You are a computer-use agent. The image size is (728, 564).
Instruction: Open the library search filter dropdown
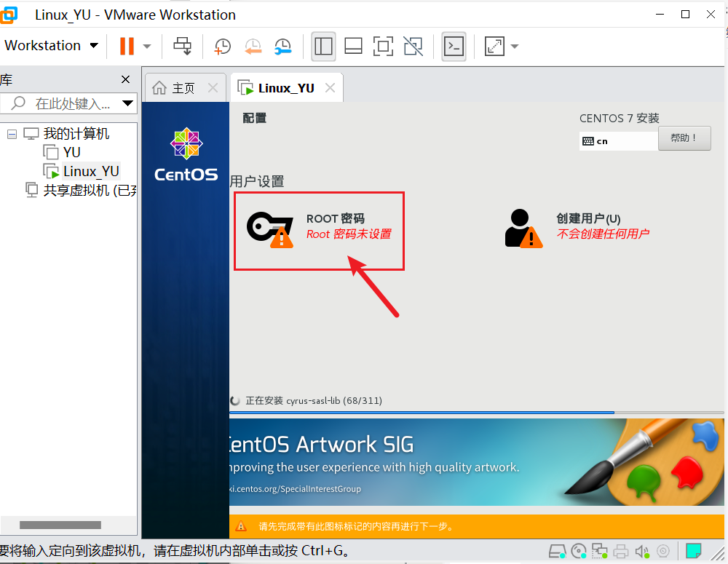[x=127, y=103]
